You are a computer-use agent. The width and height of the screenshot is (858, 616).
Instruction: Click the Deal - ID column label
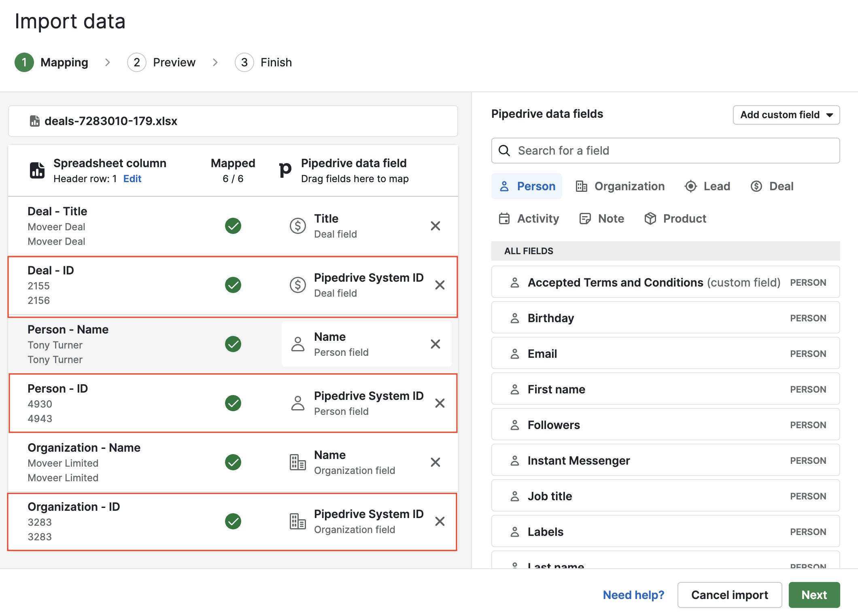[x=51, y=270]
